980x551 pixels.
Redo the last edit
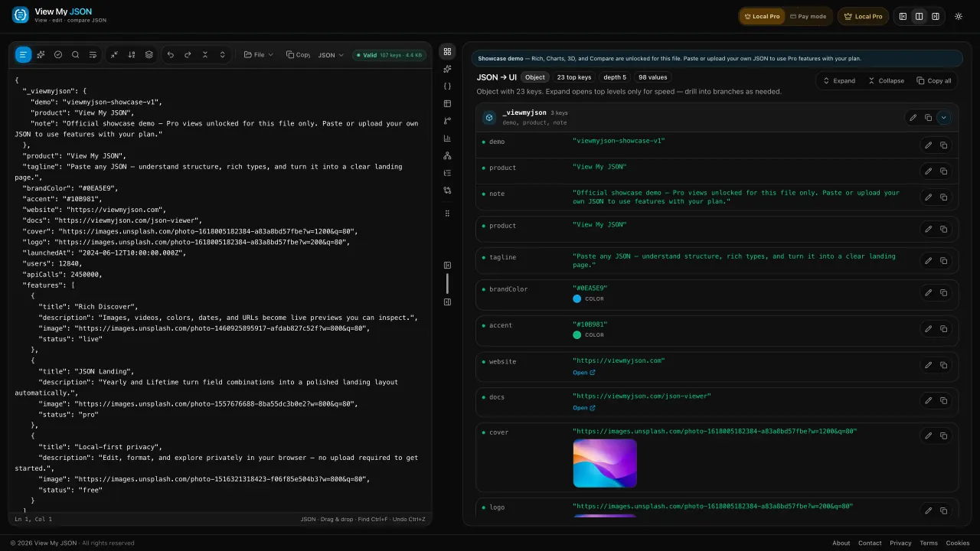click(188, 54)
